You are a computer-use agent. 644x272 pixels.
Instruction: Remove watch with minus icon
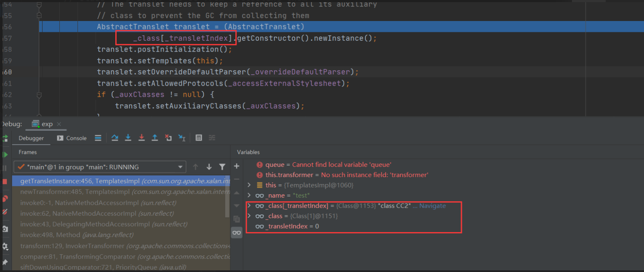pos(237,180)
